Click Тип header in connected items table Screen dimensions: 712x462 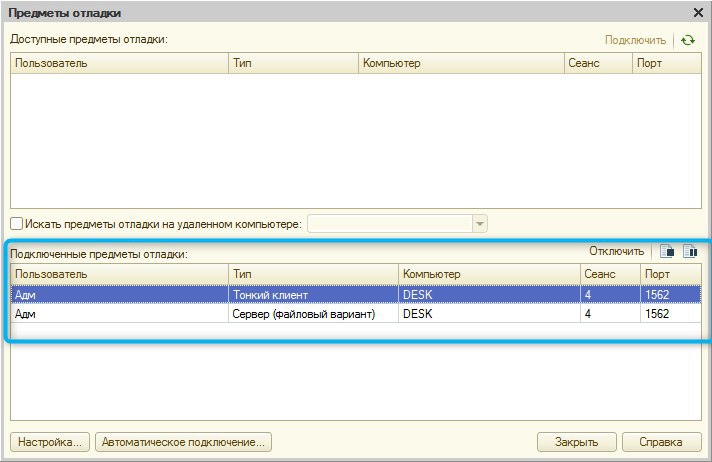tap(313, 274)
